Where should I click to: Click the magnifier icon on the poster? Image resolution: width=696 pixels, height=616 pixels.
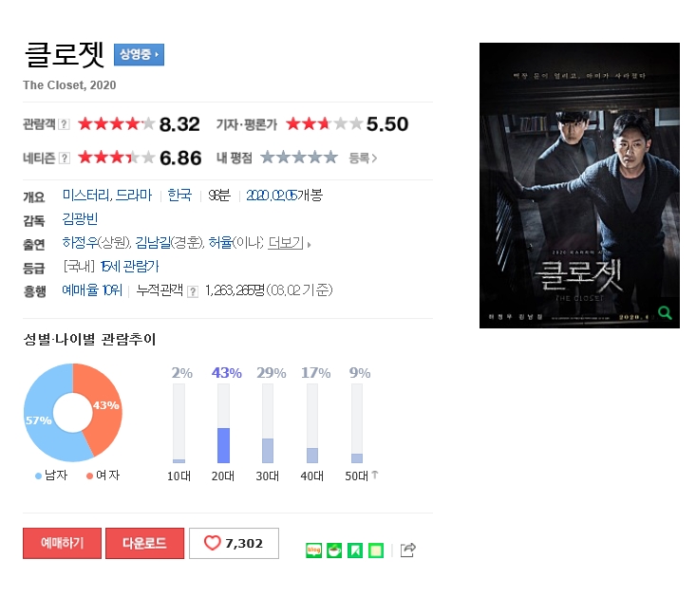coord(665,313)
